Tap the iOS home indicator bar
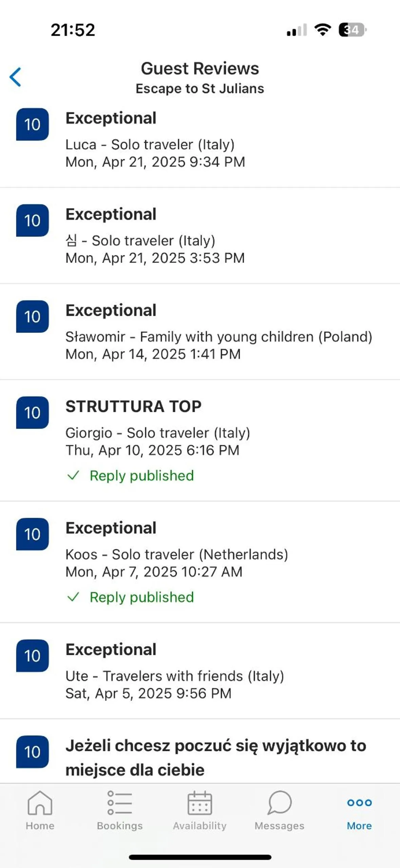This screenshot has width=400, height=868. click(200, 857)
